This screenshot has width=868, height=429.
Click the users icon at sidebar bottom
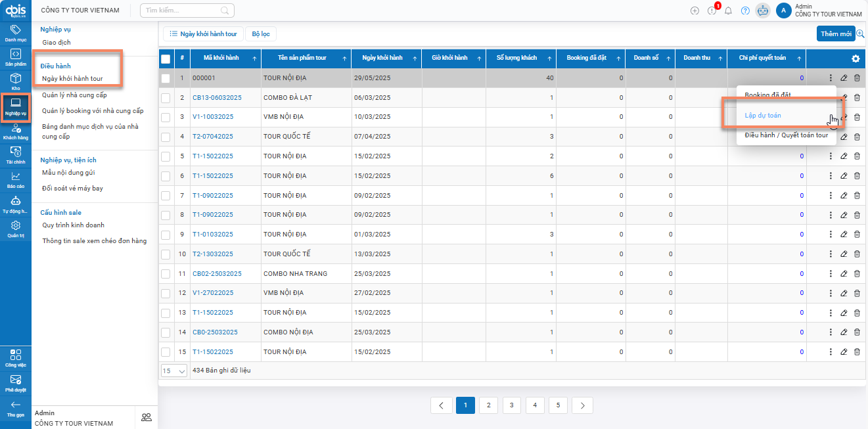(x=147, y=417)
